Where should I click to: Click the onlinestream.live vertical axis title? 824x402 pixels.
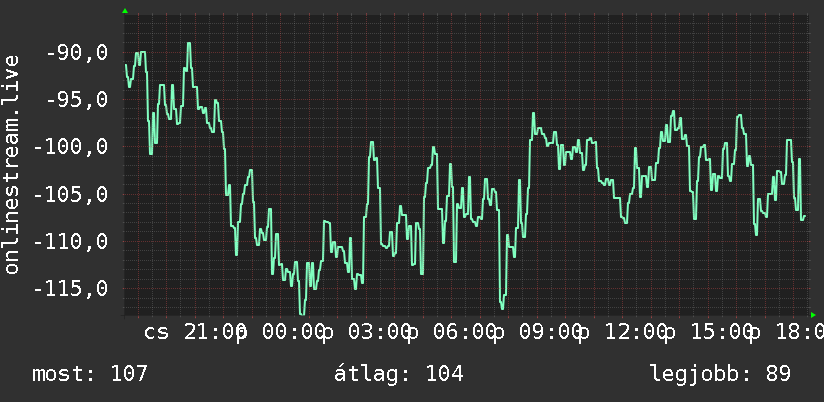(x=11, y=164)
